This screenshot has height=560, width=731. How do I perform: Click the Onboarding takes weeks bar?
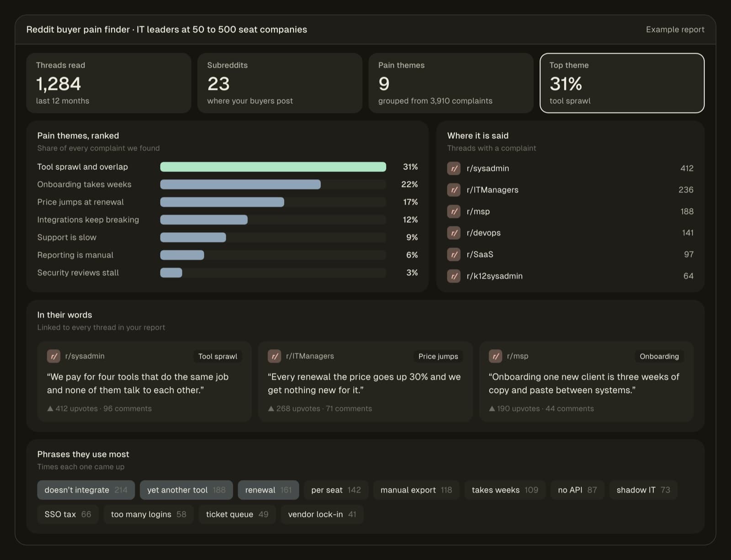pos(240,185)
